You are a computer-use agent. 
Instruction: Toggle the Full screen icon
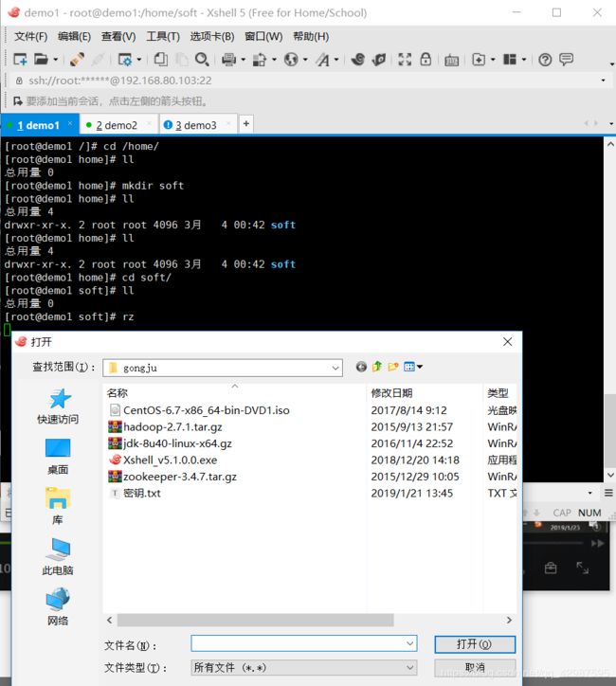pyautogui.click(x=405, y=59)
